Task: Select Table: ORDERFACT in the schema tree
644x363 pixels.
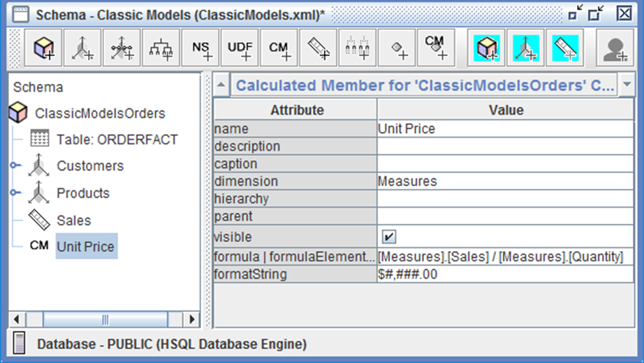Action: click(x=117, y=139)
